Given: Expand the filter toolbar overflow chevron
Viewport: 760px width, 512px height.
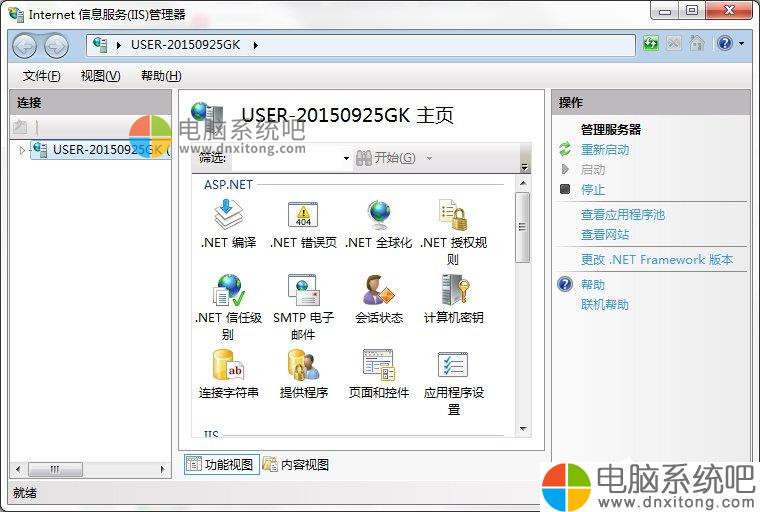Looking at the screenshot, I should pos(524,167).
